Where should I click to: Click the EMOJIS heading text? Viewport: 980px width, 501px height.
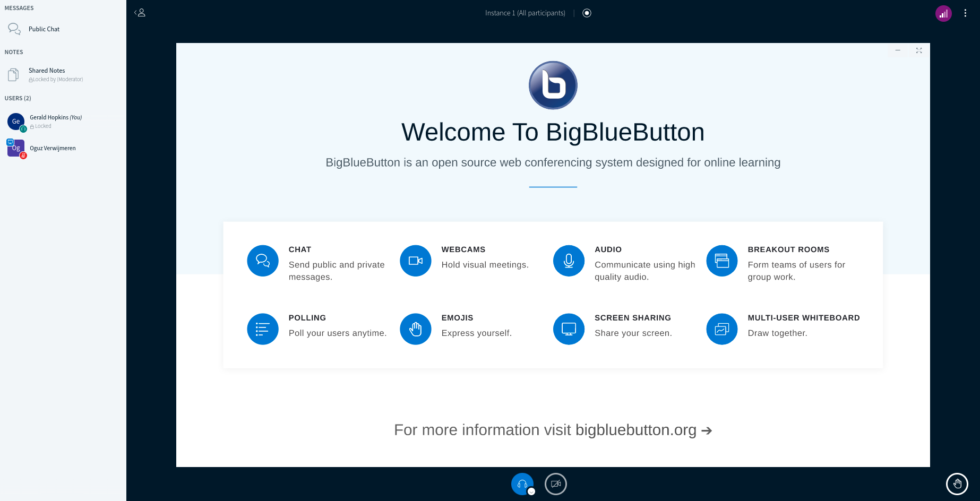pyautogui.click(x=457, y=318)
